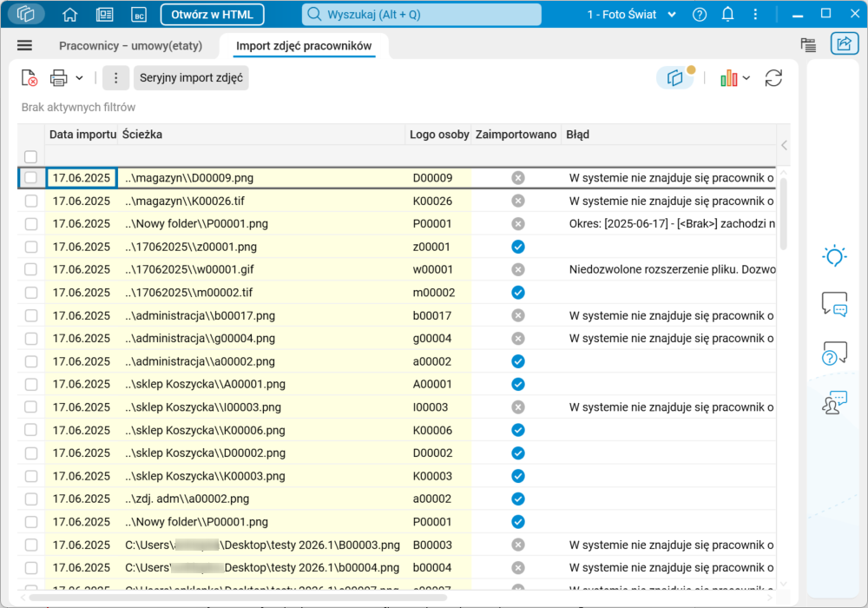This screenshot has width=868, height=608.
Task: Click the Wyszukaj search field
Action: pos(422,15)
